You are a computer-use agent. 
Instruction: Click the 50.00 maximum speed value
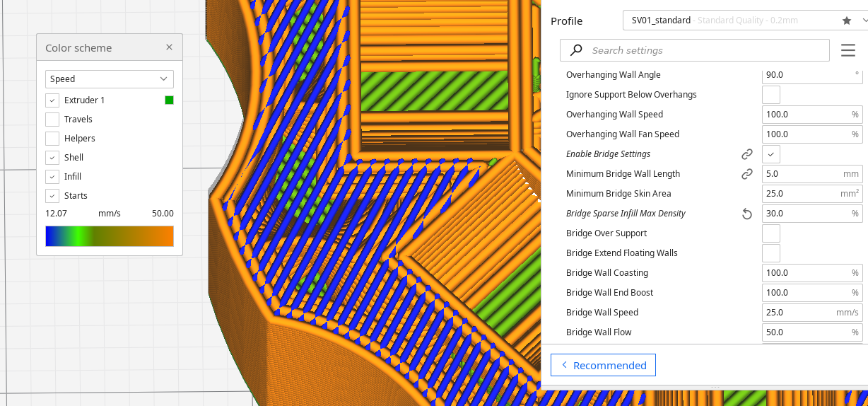pyautogui.click(x=163, y=214)
